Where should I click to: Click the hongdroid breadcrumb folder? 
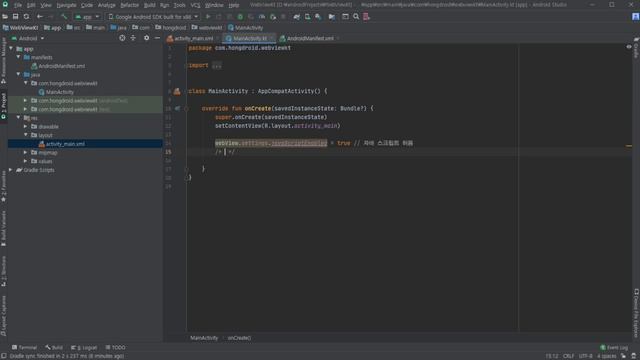(171, 28)
